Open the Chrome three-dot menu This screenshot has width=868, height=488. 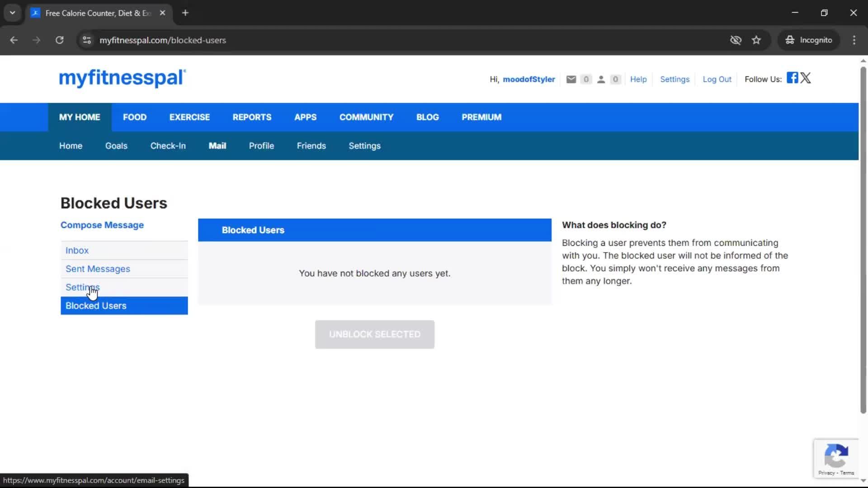pos(854,40)
